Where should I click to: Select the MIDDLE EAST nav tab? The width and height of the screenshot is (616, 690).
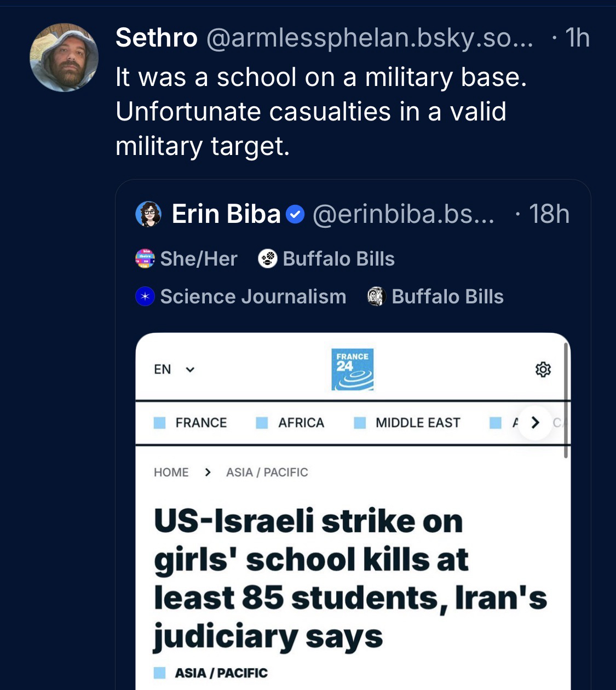coord(417,423)
